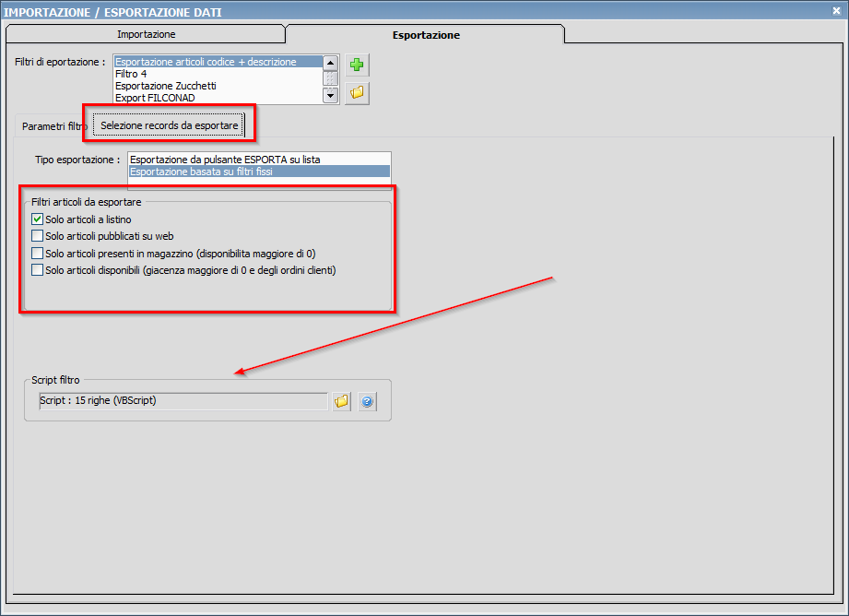Add a new export filter with green plus
849x616 pixels.
pos(357,65)
